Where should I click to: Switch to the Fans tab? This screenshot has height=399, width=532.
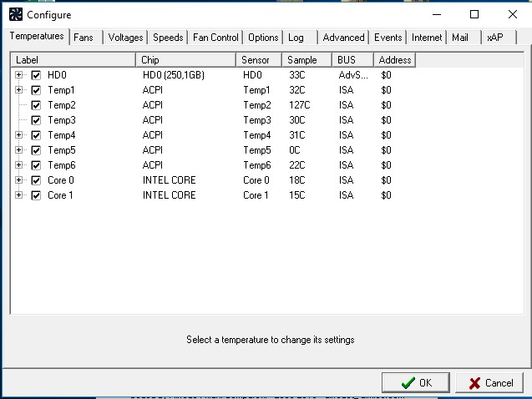(x=84, y=38)
